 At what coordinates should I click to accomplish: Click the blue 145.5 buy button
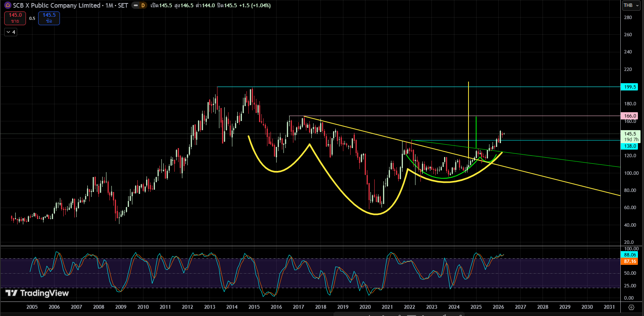click(49, 18)
